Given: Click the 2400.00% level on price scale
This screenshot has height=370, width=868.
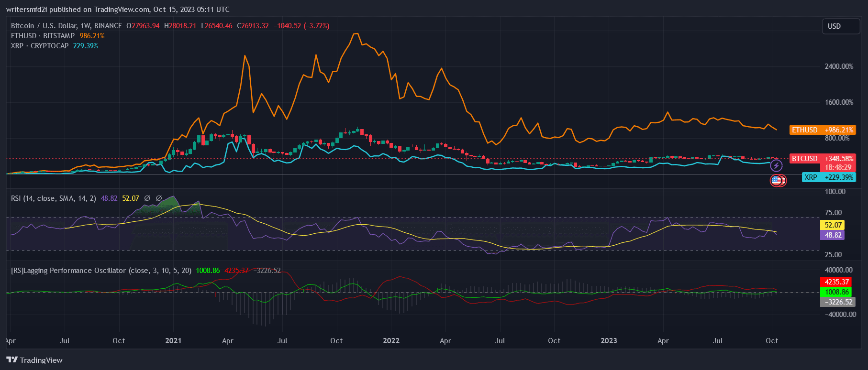Looking at the screenshot, I should pyautogui.click(x=839, y=66).
